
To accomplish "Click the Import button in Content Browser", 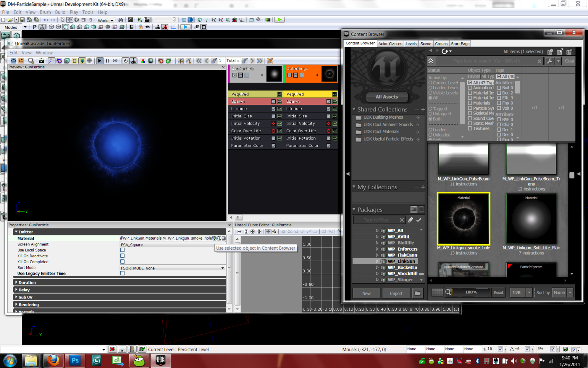I will 396,293.
